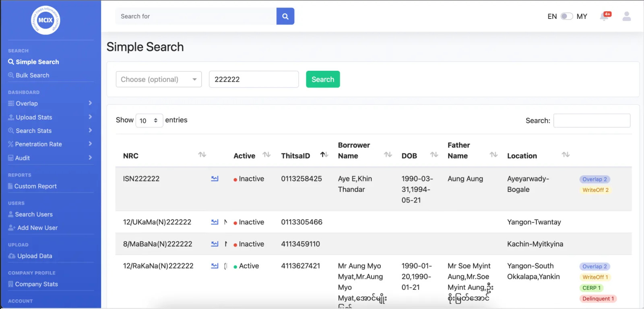Select ThitsaID 4113627421 cell
The height and width of the screenshot is (309, 644).
point(300,266)
